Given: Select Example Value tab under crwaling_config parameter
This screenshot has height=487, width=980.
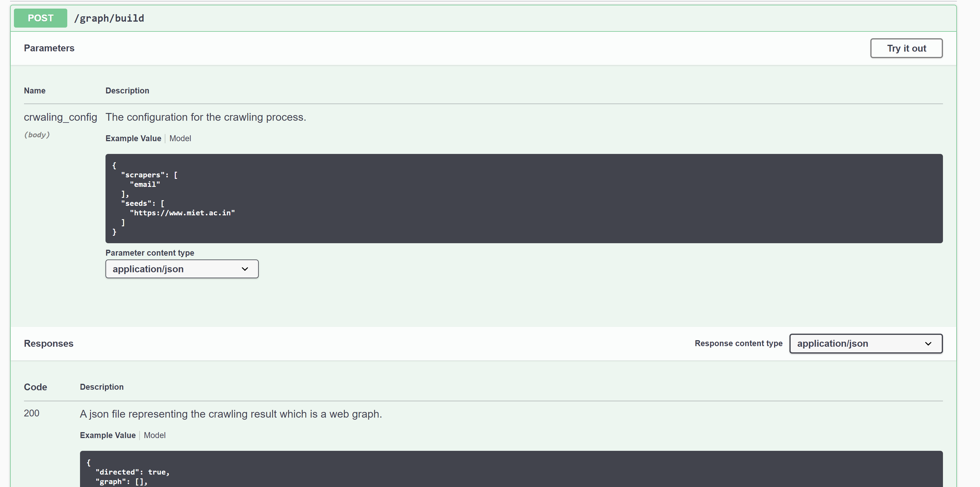Looking at the screenshot, I should [133, 139].
